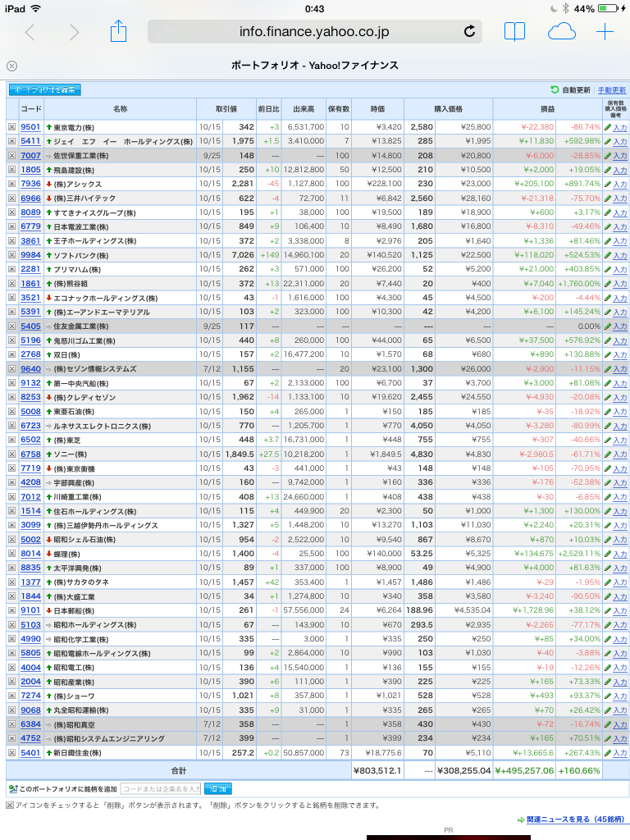Click the 追加 button
This screenshot has height=840, width=630.
click(218, 788)
